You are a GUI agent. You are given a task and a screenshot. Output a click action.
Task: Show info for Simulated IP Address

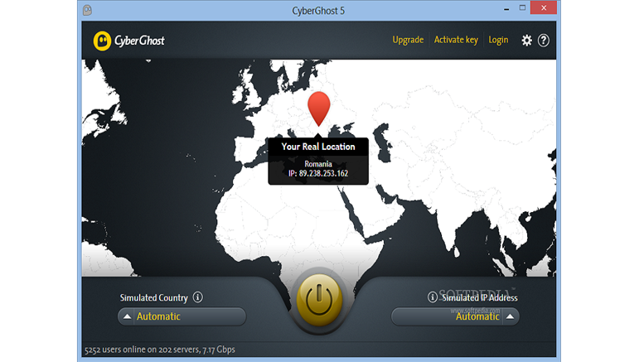(432, 297)
